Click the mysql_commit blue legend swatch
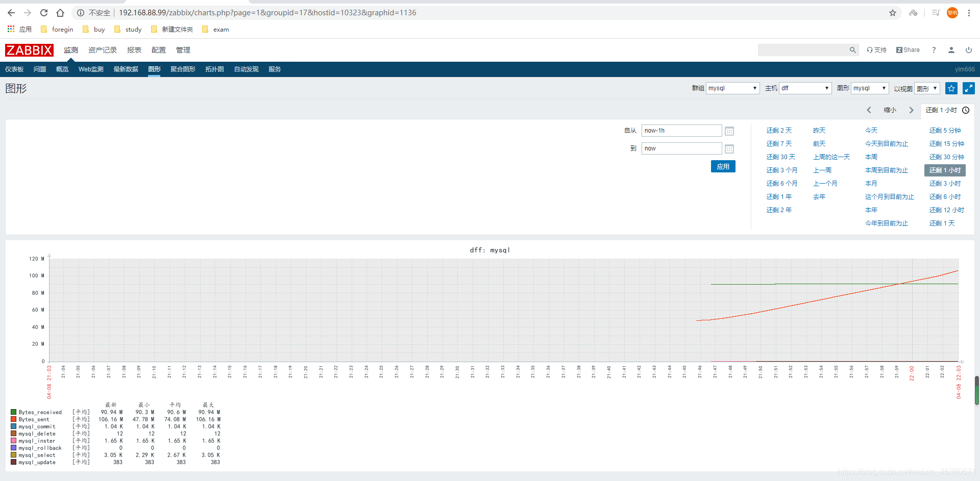Viewport: 980px width, 481px height. [14, 426]
